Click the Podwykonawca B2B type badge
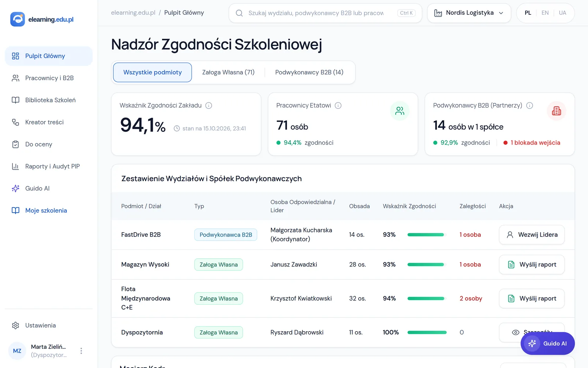The height and width of the screenshot is (368, 588). coord(226,234)
